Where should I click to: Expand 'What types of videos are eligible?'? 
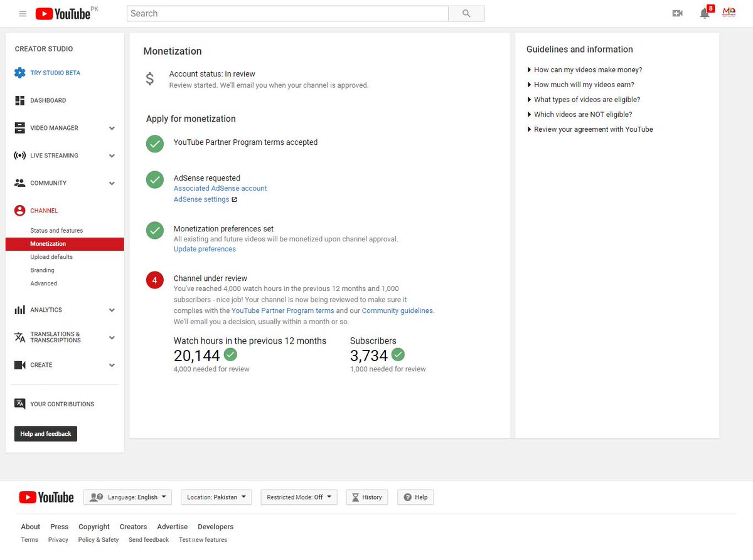tap(584, 100)
